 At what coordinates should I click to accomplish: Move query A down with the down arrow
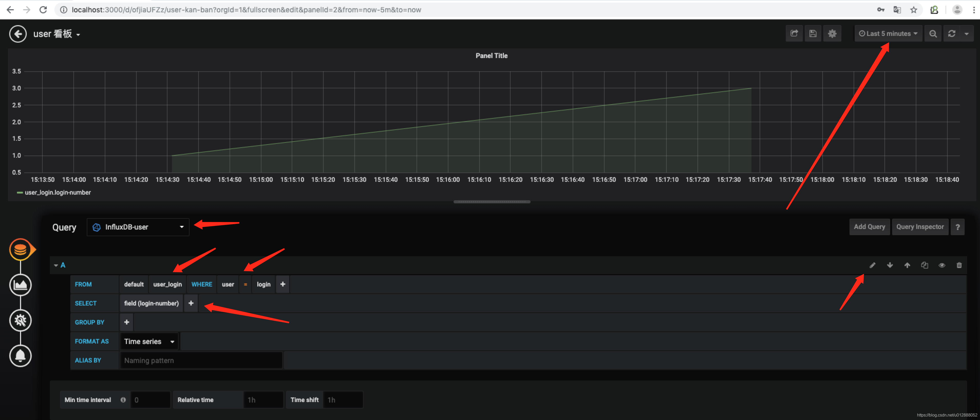[889, 265]
